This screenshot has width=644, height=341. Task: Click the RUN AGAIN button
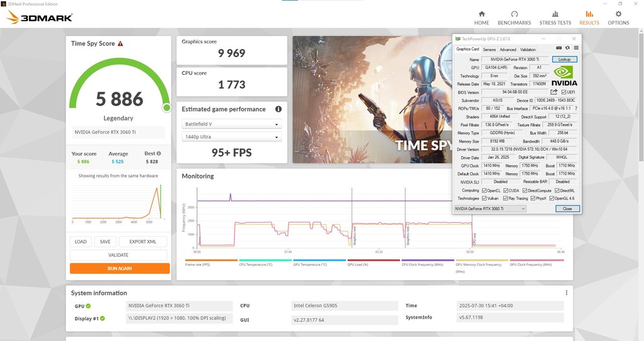pos(119,268)
